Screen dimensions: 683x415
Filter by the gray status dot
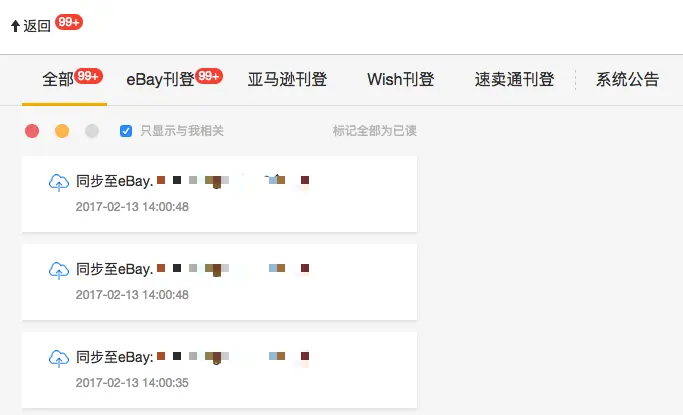(x=92, y=131)
